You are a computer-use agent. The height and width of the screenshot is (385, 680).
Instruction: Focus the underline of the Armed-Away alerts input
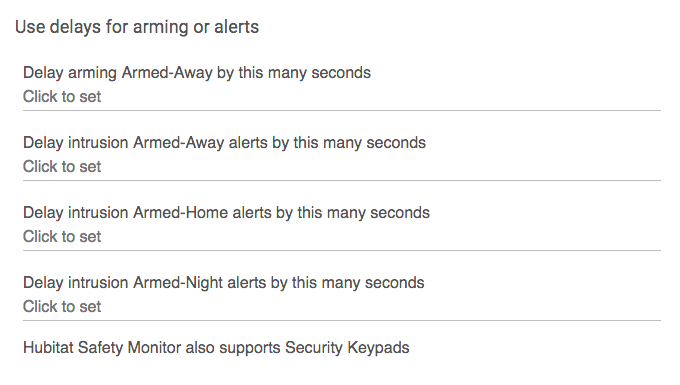pyautogui.click(x=342, y=180)
